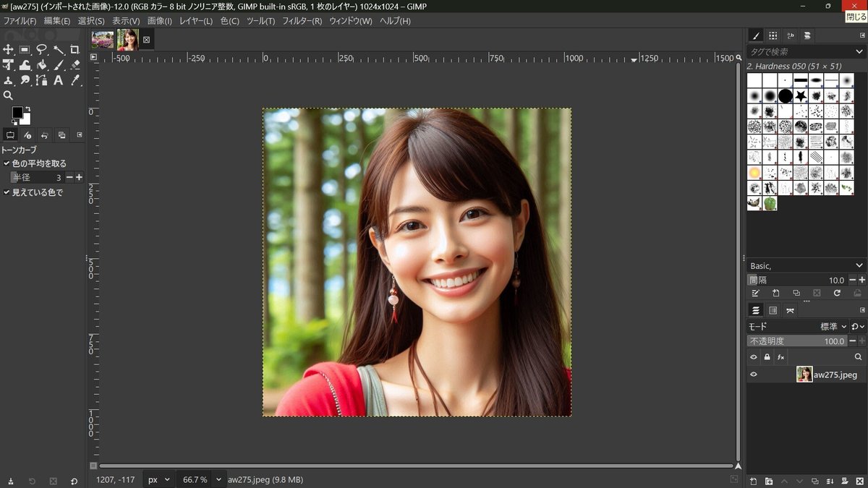Delete the selected layer
This screenshot has width=868, height=488.
coord(861,479)
